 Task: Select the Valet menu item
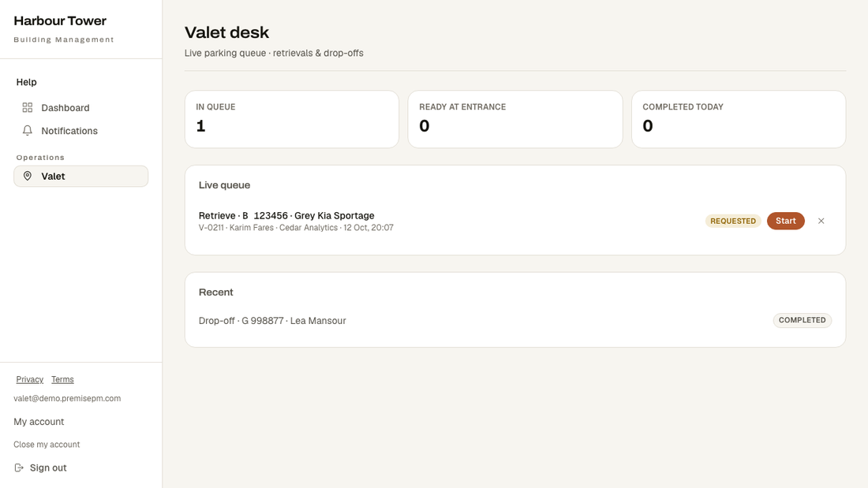(80, 176)
